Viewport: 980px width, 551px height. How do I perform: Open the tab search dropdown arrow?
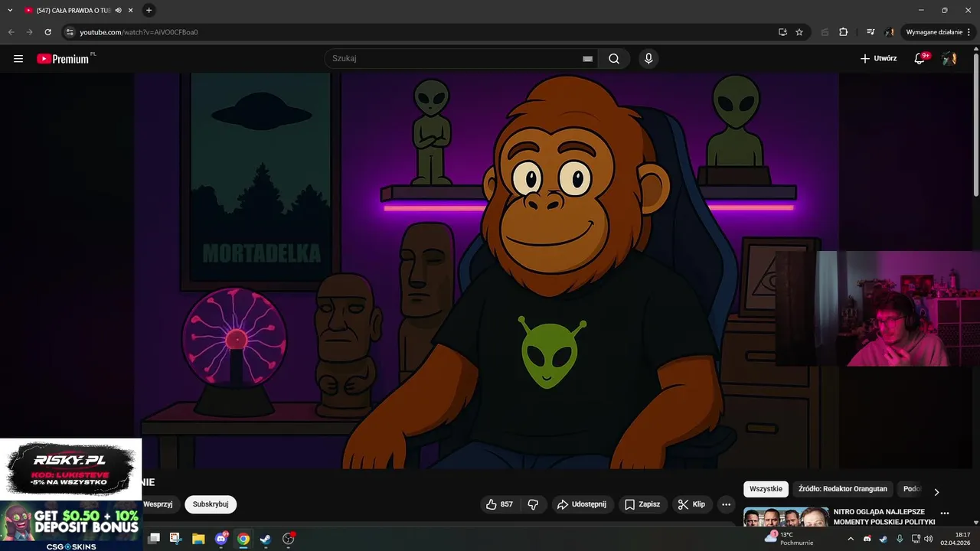pos(10,10)
